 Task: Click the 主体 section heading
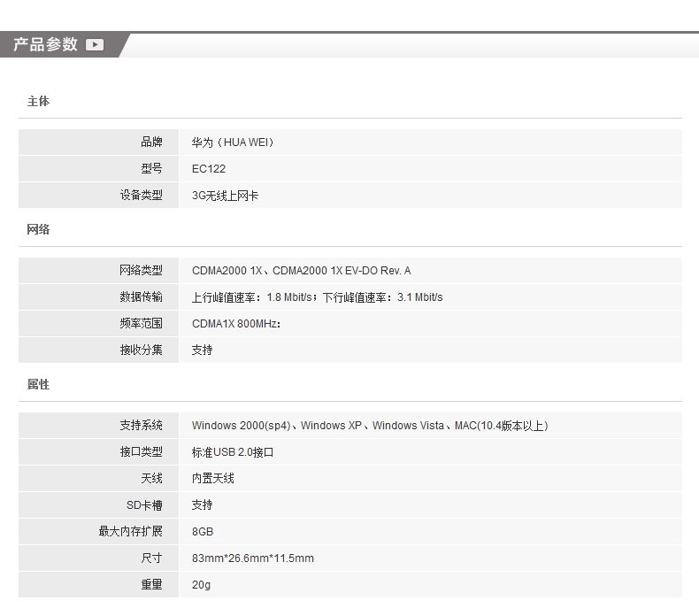pyautogui.click(x=38, y=102)
